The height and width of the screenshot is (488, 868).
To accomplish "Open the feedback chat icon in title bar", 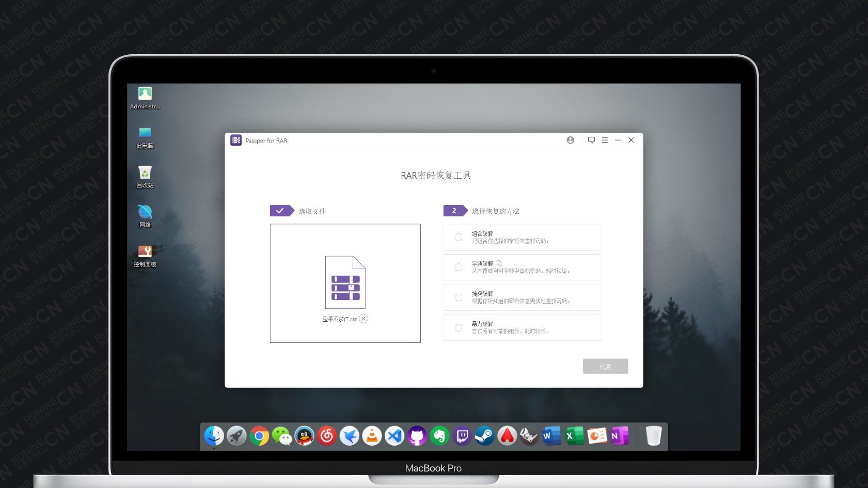I will pos(592,140).
